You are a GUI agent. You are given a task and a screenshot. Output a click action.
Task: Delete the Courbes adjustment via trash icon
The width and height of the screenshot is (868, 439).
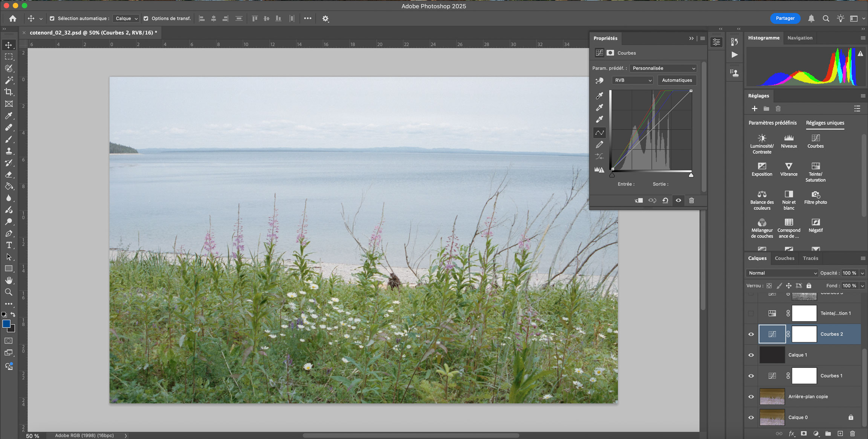(x=691, y=201)
